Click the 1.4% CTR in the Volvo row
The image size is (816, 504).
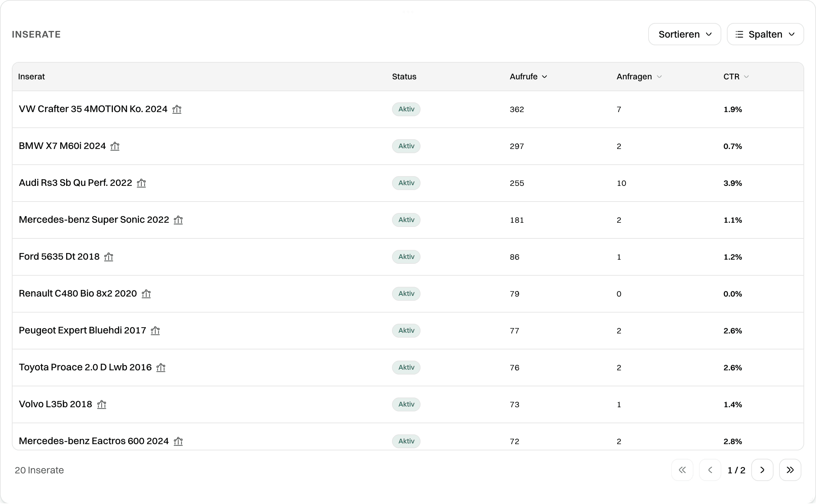click(733, 404)
